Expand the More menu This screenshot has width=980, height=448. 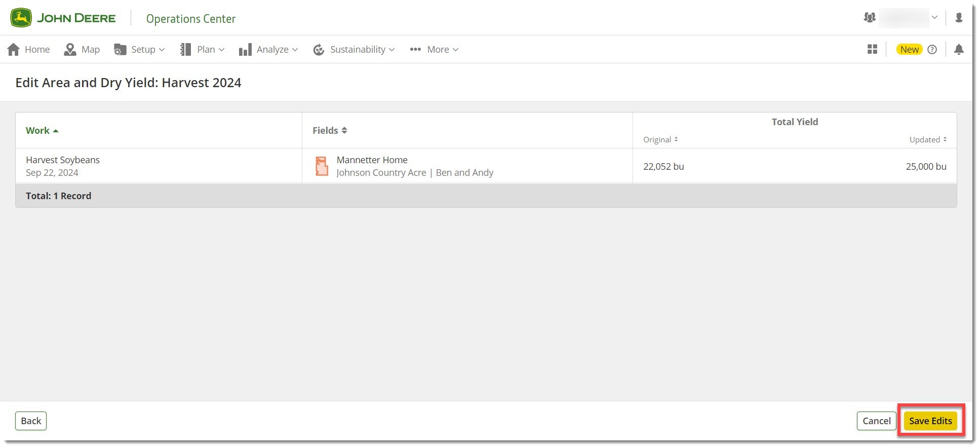pyautogui.click(x=434, y=49)
